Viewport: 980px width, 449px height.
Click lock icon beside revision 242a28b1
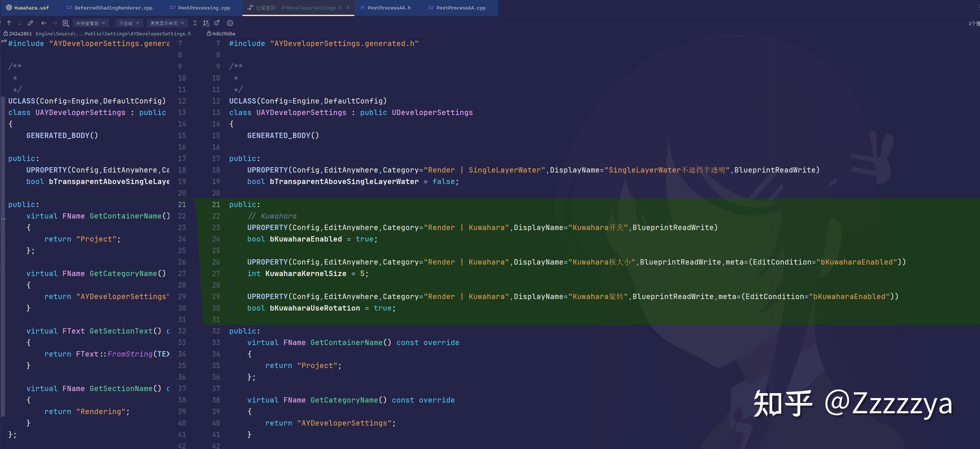[6, 34]
